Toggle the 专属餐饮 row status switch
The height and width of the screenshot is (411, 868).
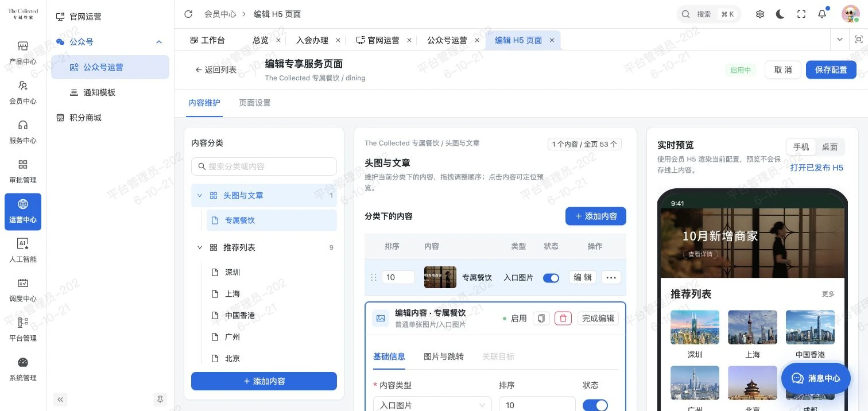(x=551, y=278)
